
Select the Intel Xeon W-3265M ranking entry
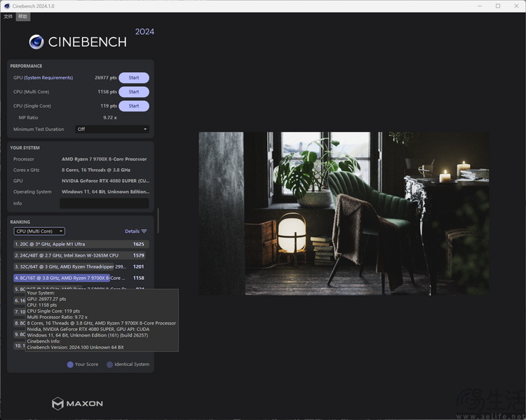79,255
